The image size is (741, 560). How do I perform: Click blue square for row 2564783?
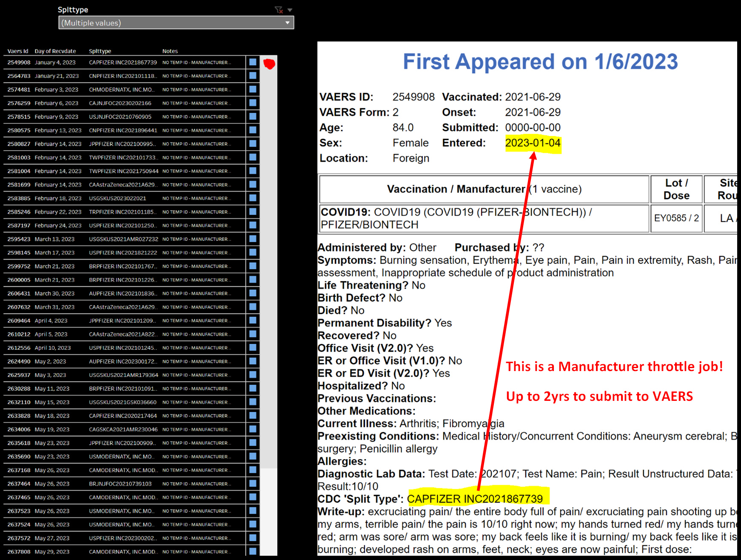point(253,76)
